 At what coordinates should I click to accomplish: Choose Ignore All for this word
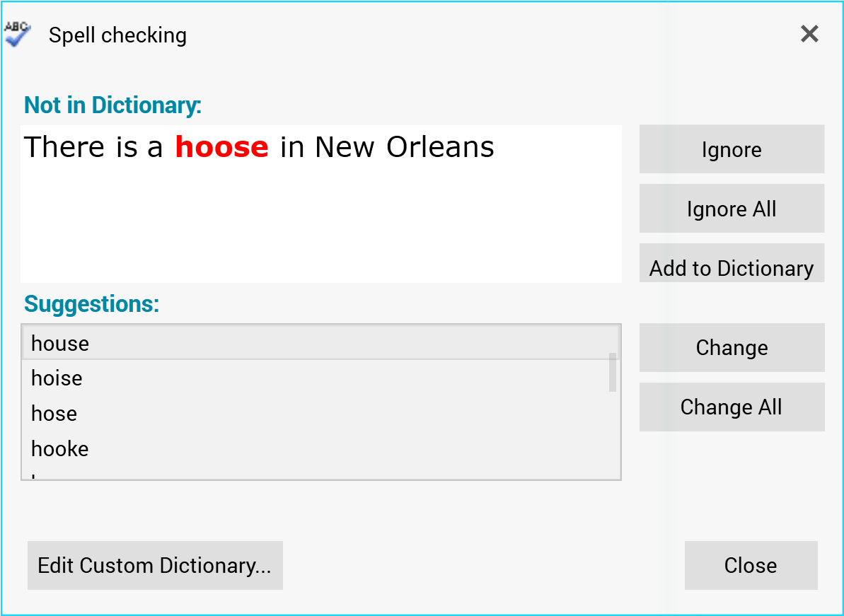[732, 209]
